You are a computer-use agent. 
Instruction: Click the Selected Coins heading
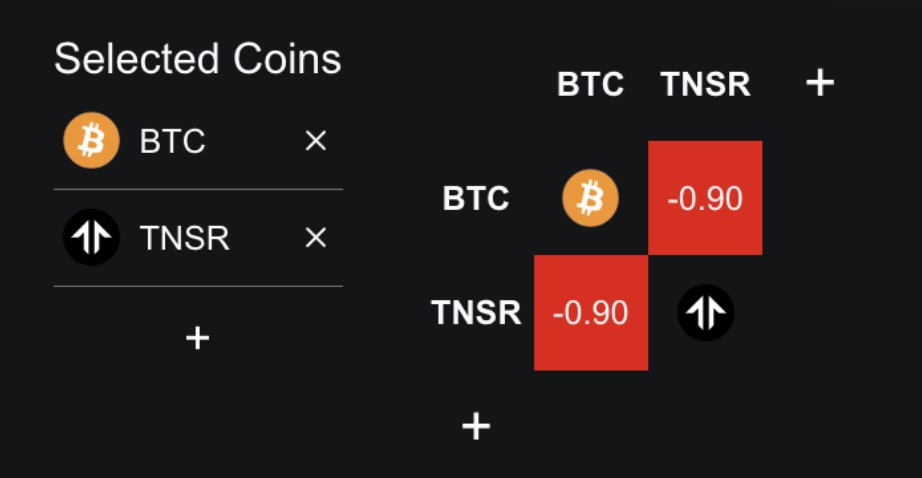coord(198,60)
